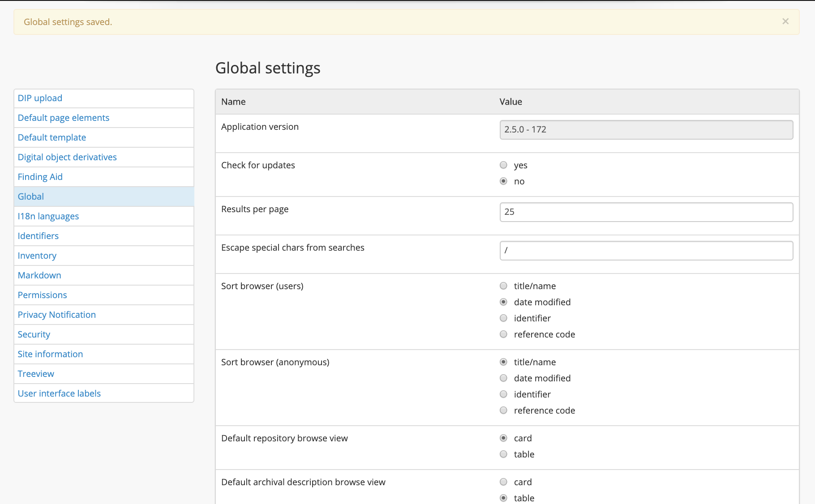Click the Application version field

pyautogui.click(x=646, y=130)
